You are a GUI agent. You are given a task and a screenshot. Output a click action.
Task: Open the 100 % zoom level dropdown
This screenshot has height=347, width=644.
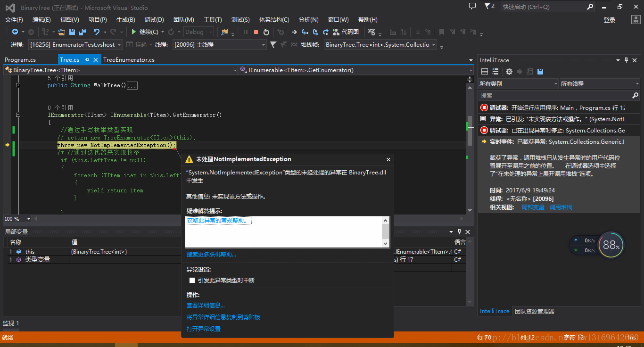tap(17, 219)
